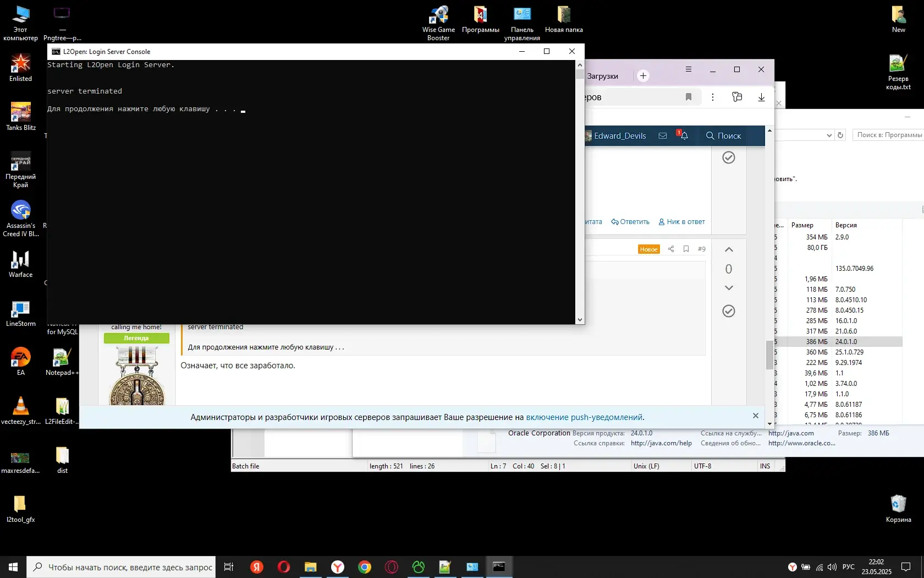
Task: Select the row with version 135.0.7049.96
Action: click(x=838, y=269)
